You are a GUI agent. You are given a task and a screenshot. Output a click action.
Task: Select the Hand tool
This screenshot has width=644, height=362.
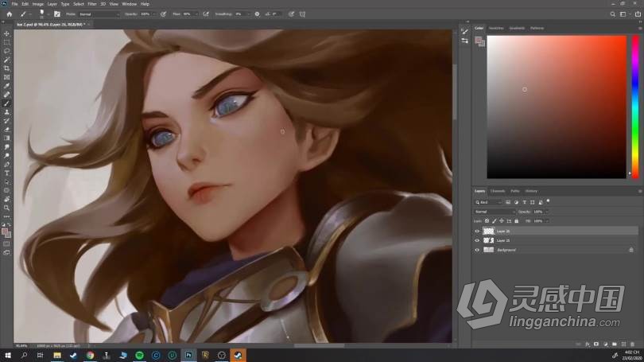pos(6,199)
